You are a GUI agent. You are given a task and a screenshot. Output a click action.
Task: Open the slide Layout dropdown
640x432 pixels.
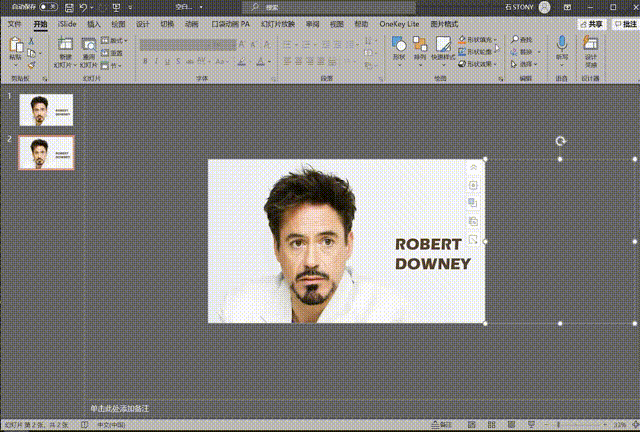click(x=117, y=41)
